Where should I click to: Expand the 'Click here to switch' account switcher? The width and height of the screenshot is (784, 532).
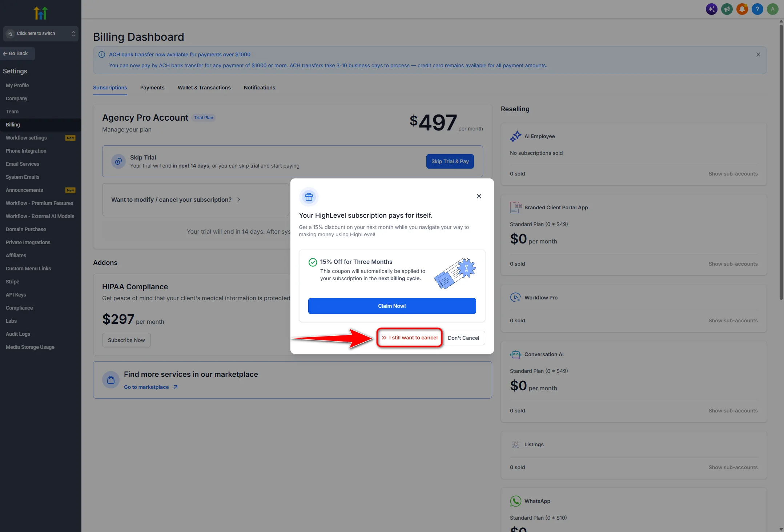click(41, 33)
